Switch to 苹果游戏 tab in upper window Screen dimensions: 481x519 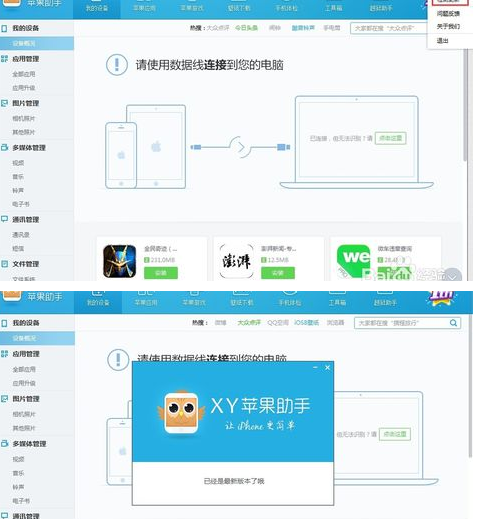point(192,8)
